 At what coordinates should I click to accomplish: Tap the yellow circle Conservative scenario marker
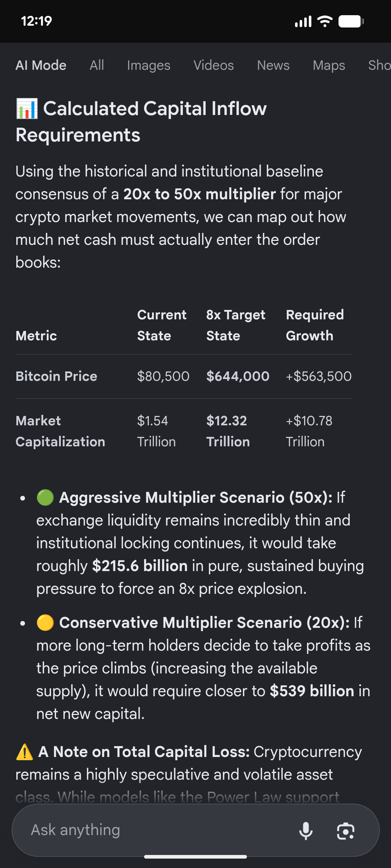45,623
